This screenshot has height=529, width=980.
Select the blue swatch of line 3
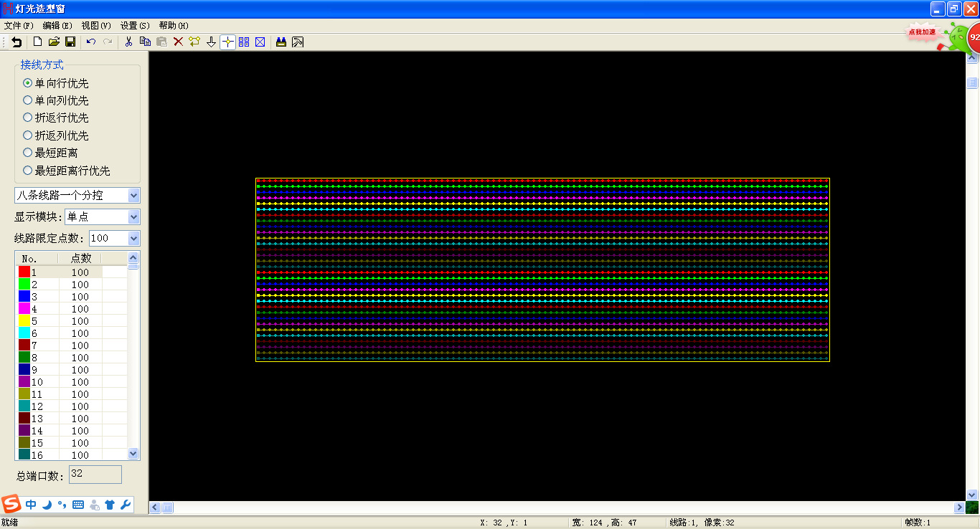[24, 297]
